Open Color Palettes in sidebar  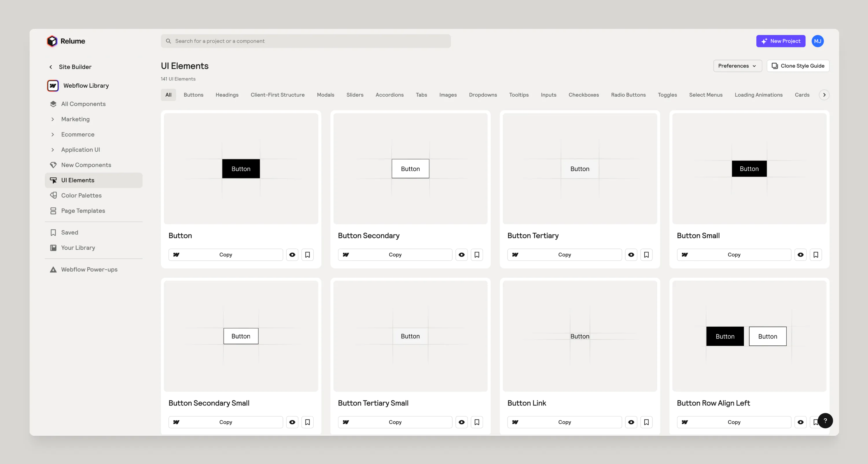(x=81, y=196)
